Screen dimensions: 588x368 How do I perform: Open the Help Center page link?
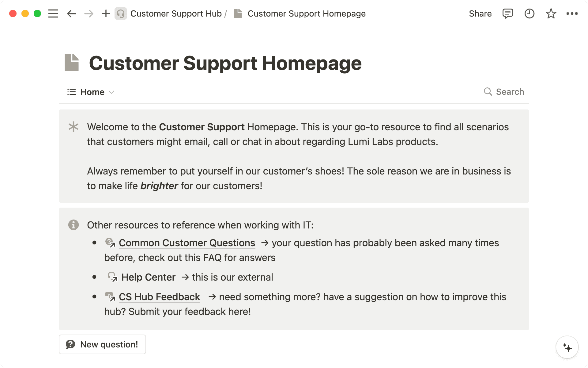(148, 277)
